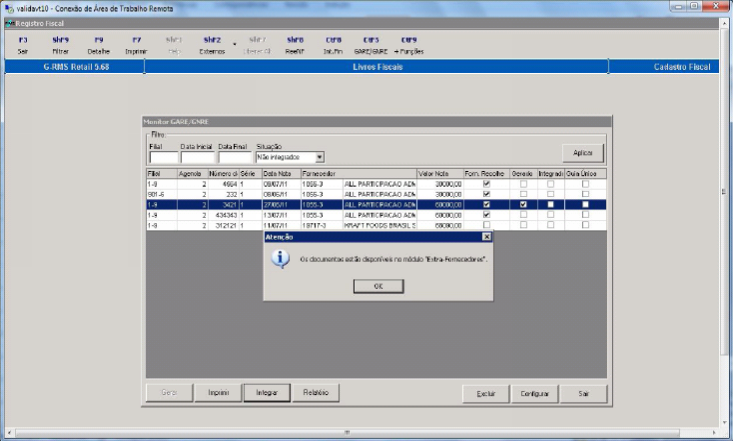Open dropdown arrow next to Externos
Viewport: 736px width, 442px height.
pos(235,45)
